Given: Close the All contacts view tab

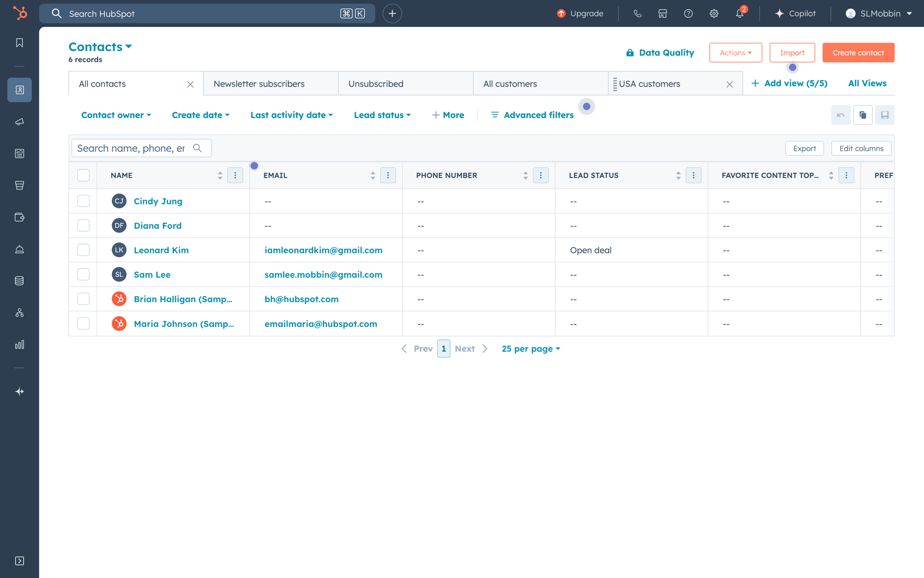Looking at the screenshot, I should 191,84.
